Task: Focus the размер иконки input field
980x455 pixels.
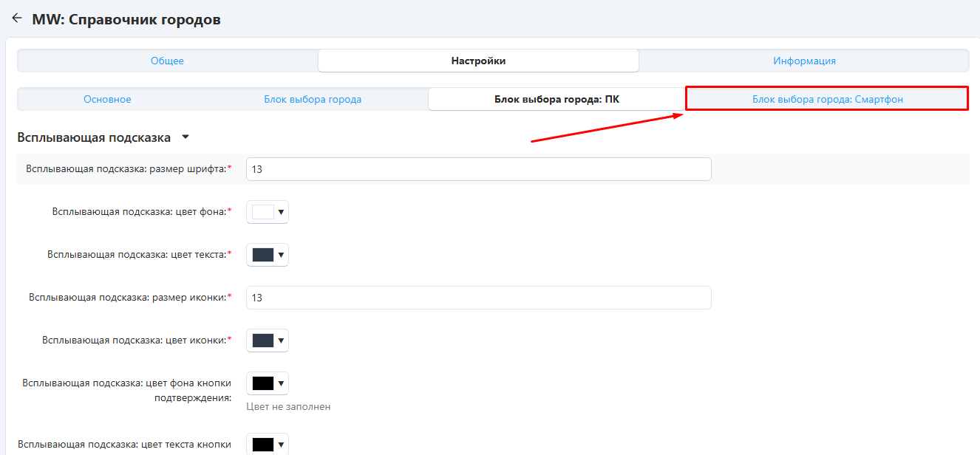Action: tap(478, 298)
